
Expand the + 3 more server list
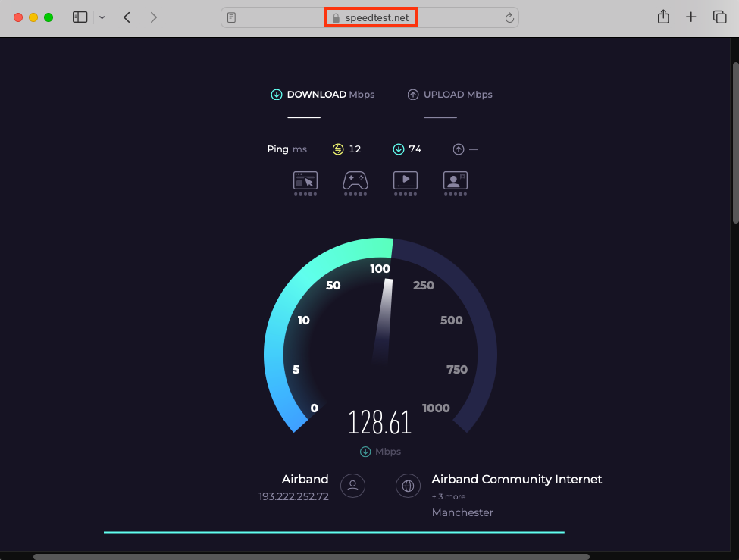tap(448, 496)
